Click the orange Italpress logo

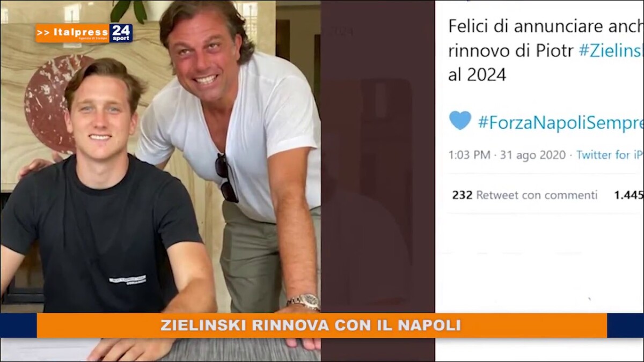click(x=72, y=33)
